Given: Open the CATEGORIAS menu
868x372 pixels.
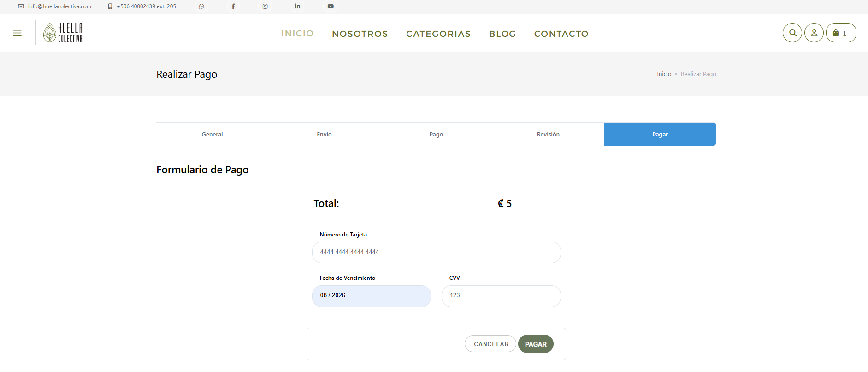Looking at the screenshot, I should click(438, 34).
